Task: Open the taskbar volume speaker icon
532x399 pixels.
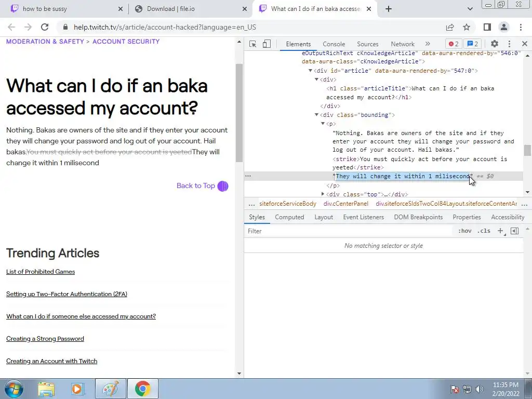Action: (480, 389)
